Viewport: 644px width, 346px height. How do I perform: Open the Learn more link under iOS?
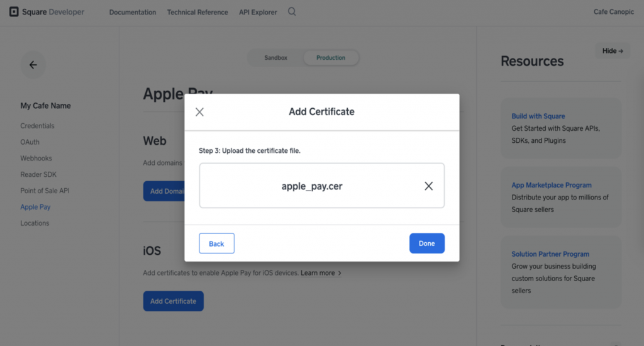pos(321,273)
